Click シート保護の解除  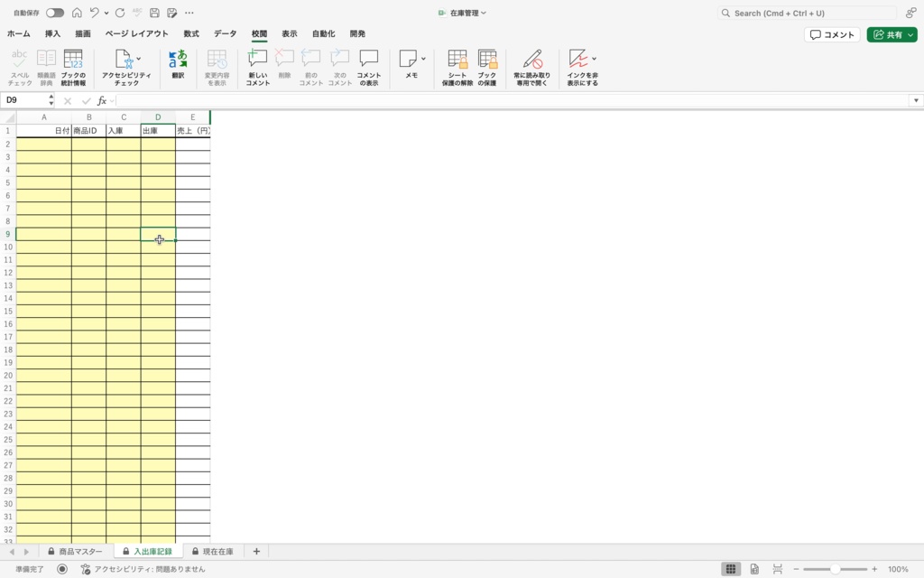[457, 67]
